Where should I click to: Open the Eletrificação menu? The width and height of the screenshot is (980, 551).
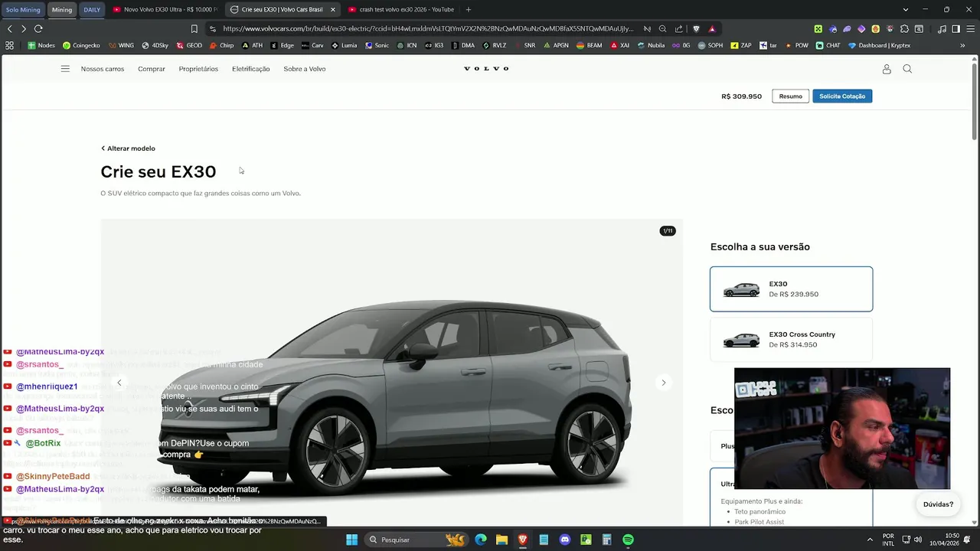pos(251,69)
